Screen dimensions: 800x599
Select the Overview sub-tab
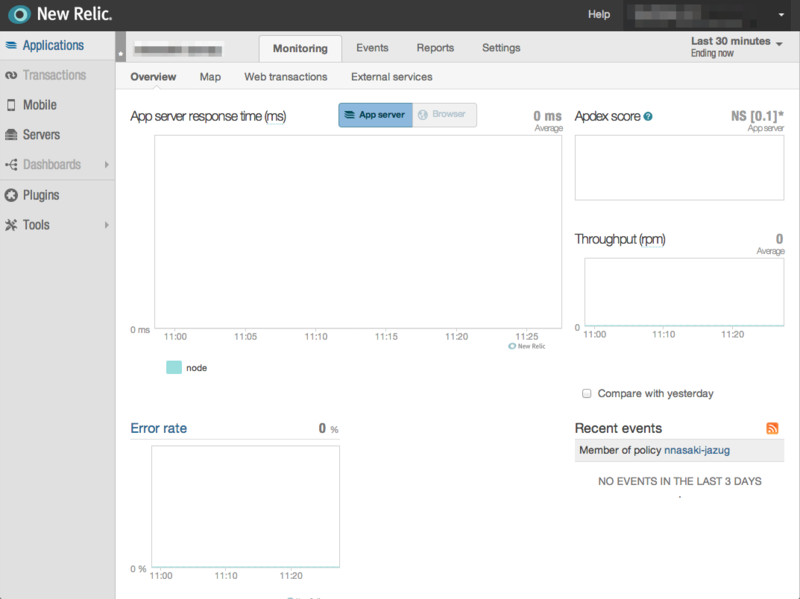(153, 77)
